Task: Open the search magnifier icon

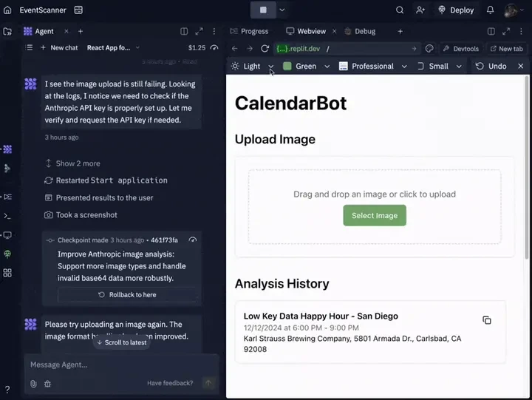Action: pyautogui.click(x=400, y=10)
